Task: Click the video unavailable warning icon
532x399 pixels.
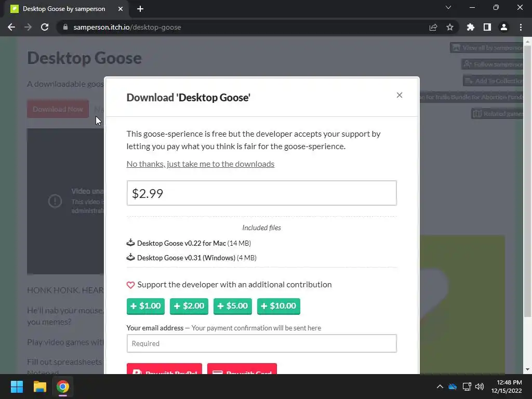Action: [x=55, y=201]
